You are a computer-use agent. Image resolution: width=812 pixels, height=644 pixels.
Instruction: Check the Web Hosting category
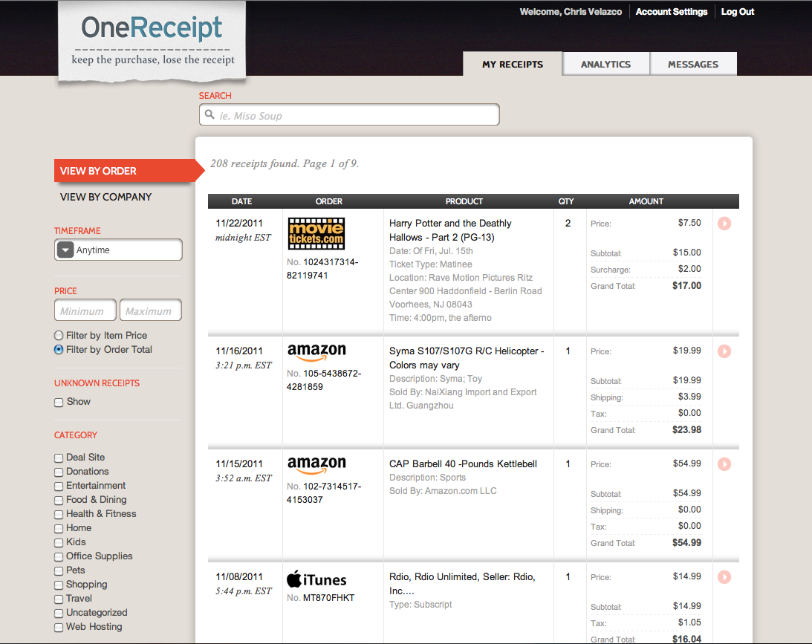click(x=59, y=628)
